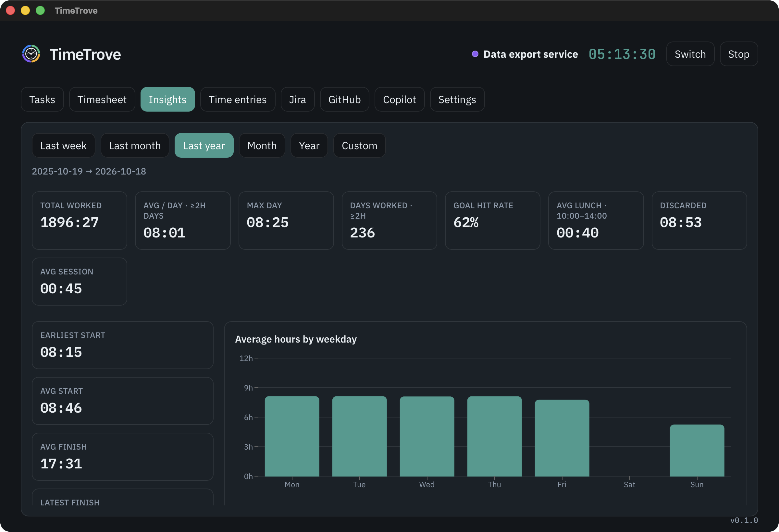Select the Last week range
779x532 pixels.
63,145
